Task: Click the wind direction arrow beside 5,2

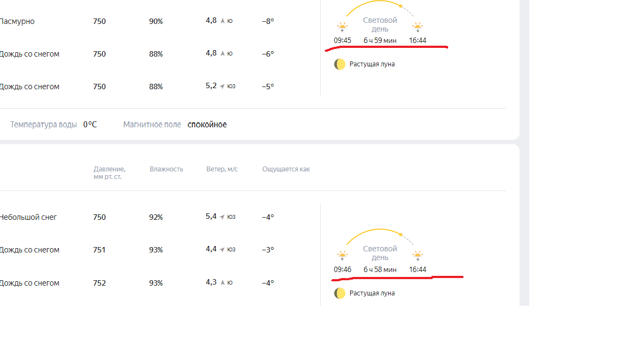Action: pos(222,87)
